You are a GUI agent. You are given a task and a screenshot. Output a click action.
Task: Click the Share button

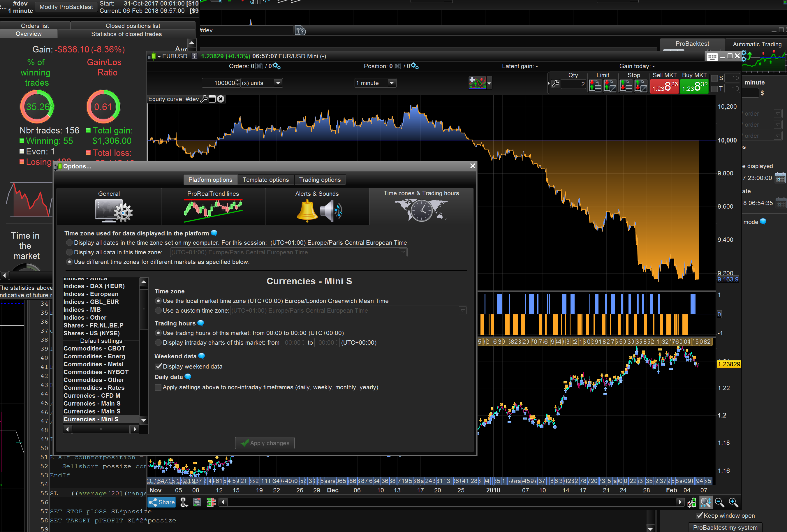161,502
